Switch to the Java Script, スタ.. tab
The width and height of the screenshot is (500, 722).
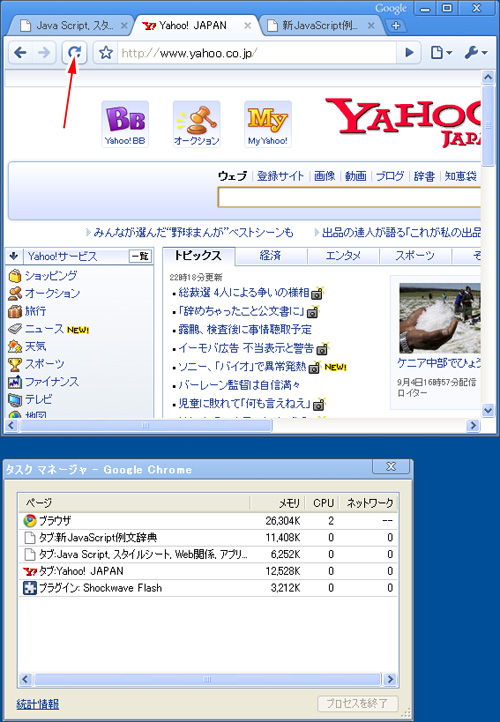pyautogui.click(x=71, y=26)
